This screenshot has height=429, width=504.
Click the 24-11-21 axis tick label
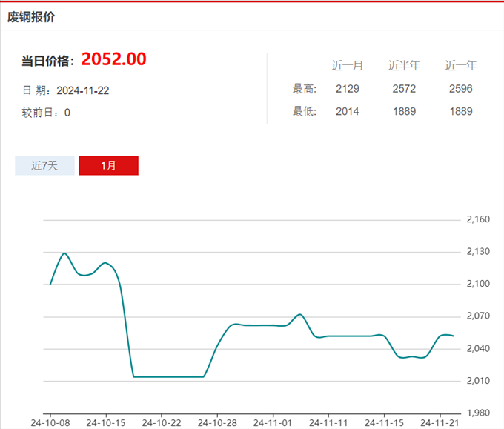tap(440, 423)
